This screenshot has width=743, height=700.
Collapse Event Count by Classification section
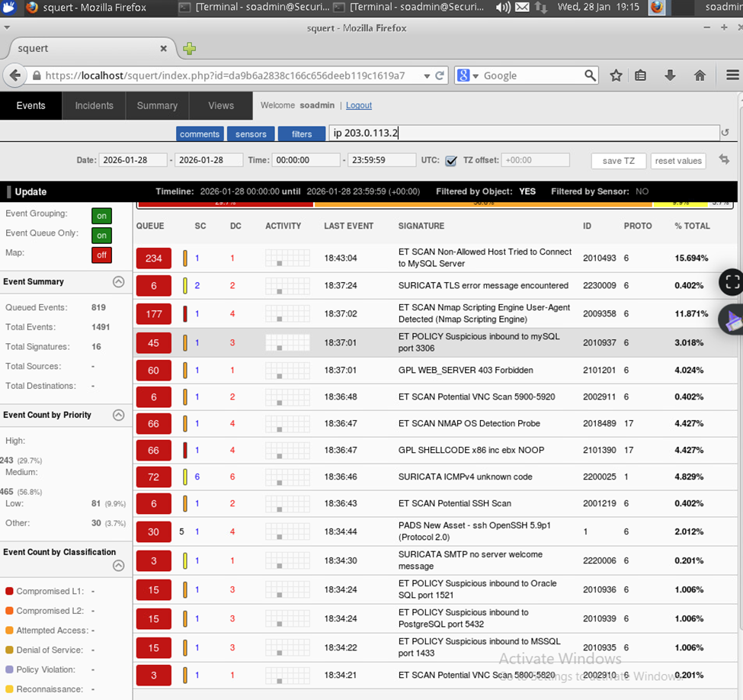(118, 565)
